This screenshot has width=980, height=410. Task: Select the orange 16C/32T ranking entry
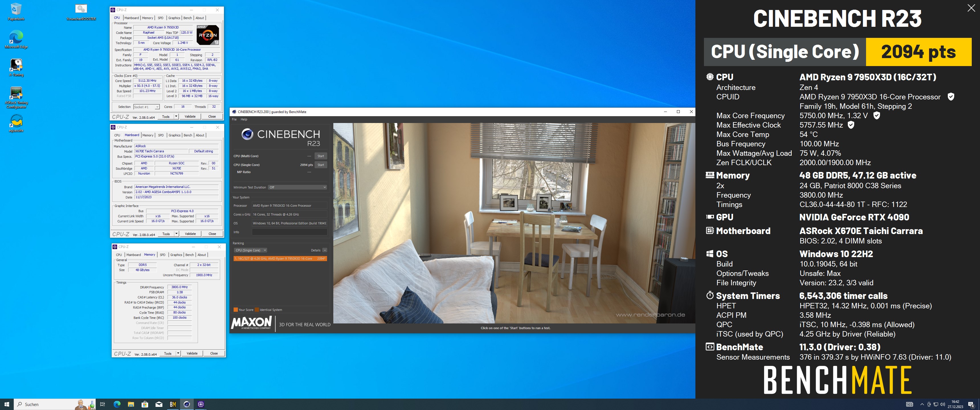(280, 259)
